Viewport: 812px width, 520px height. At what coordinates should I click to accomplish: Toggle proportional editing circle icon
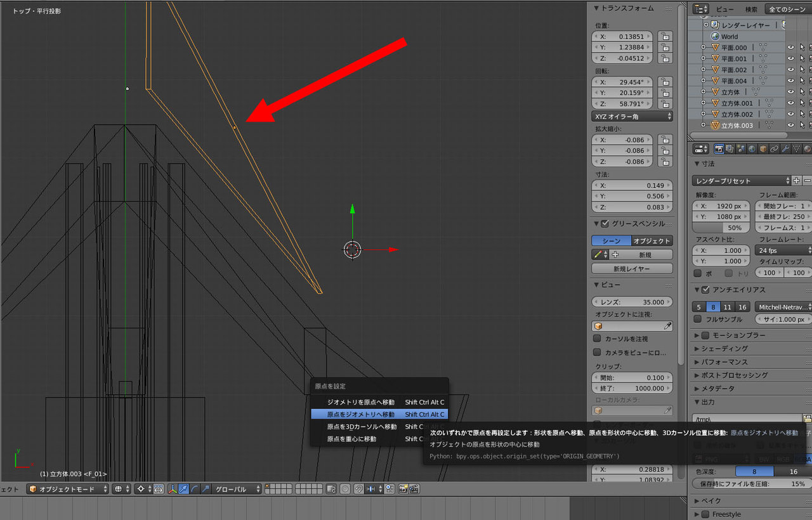tap(345, 489)
